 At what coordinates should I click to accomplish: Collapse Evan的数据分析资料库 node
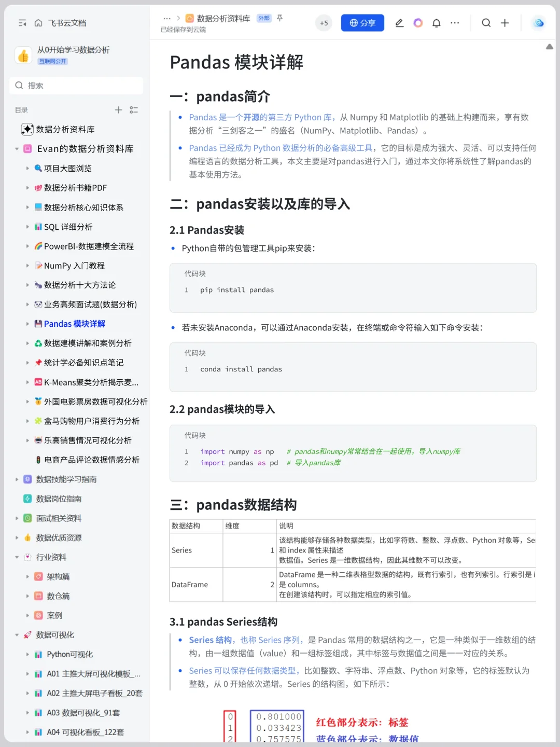click(x=17, y=149)
